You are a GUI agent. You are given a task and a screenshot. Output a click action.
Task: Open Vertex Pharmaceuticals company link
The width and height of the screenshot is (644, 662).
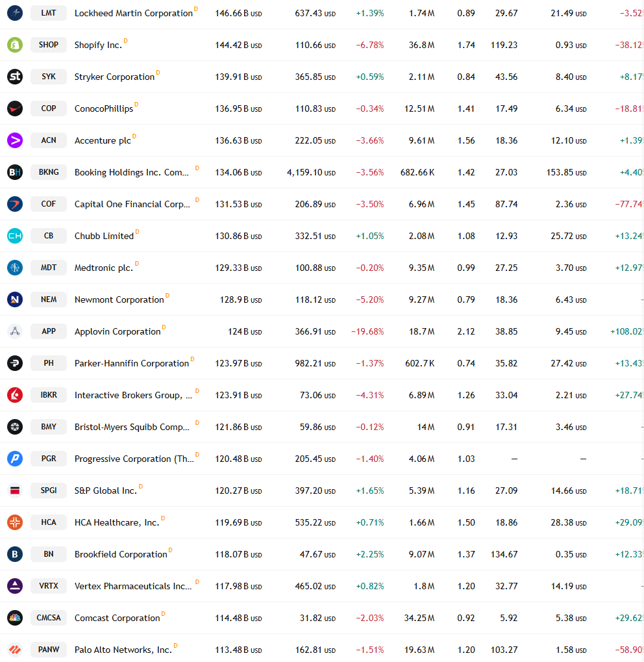[x=133, y=587]
